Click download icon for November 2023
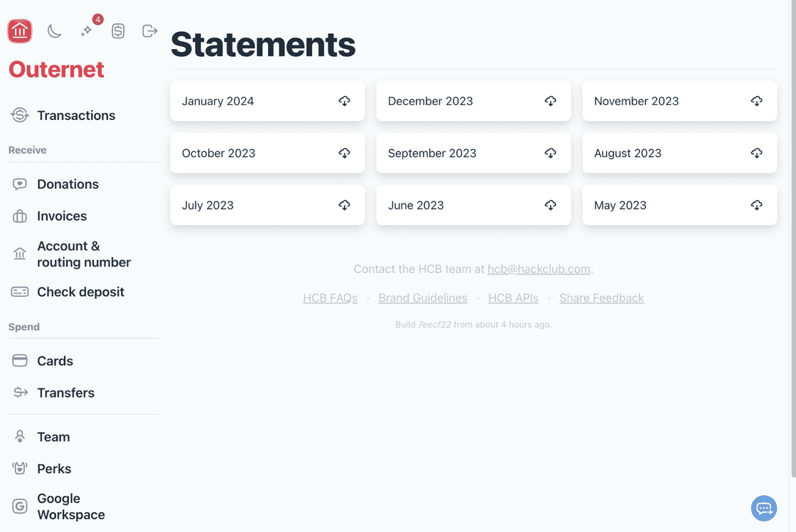 pos(756,101)
